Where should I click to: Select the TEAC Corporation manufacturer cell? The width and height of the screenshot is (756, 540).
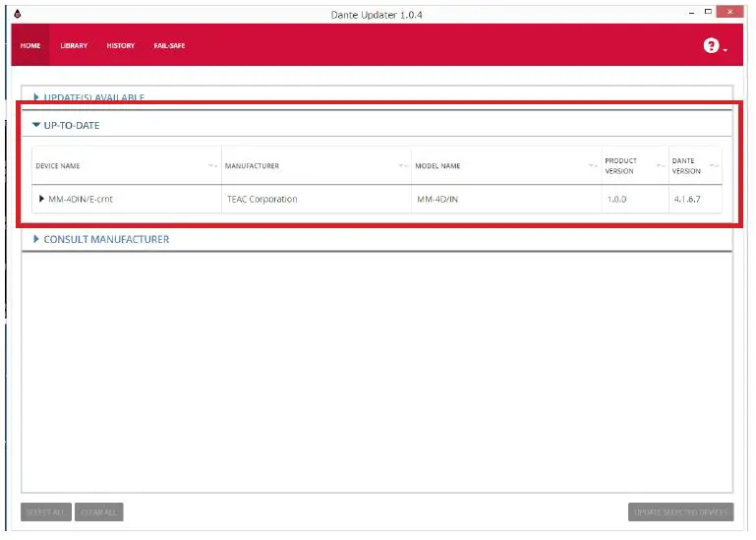317,199
